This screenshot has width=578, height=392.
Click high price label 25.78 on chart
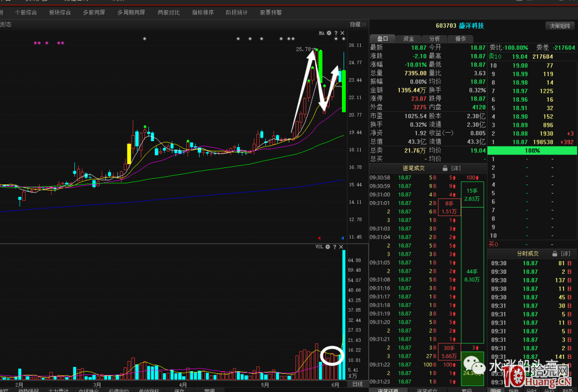click(x=303, y=49)
